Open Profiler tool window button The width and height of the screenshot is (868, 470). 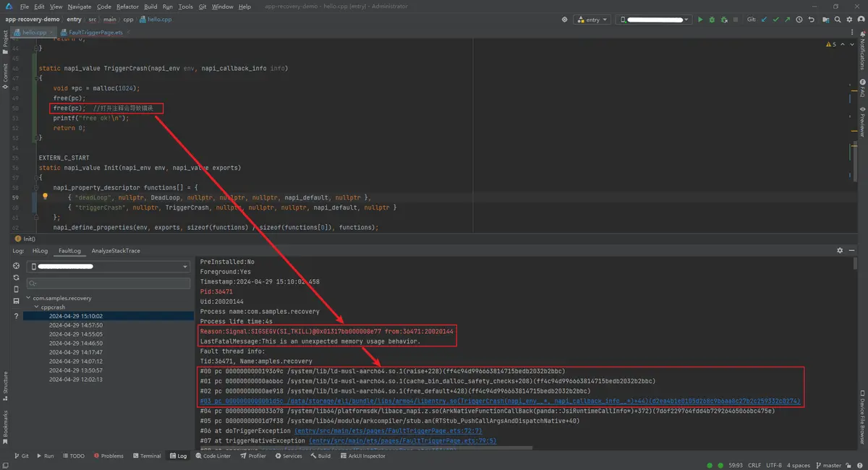click(x=252, y=456)
